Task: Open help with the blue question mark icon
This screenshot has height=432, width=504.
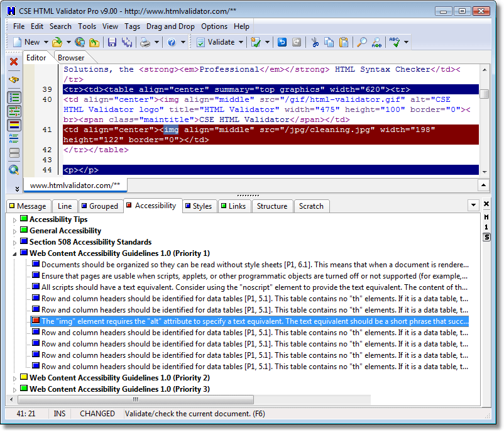Action: tap(172, 42)
